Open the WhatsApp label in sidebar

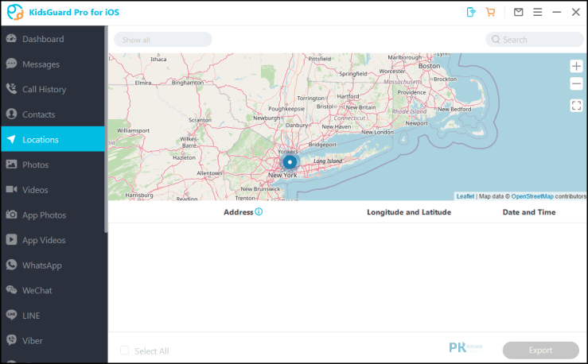point(42,265)
